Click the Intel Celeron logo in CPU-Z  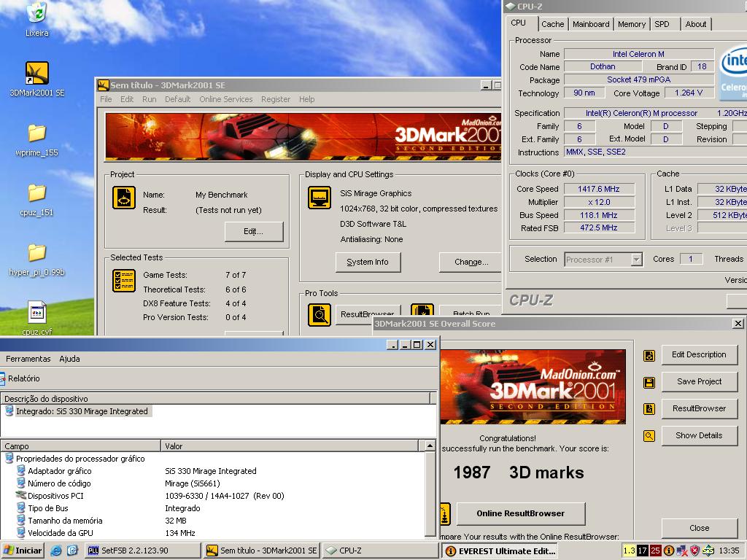(x=732, y=73)
